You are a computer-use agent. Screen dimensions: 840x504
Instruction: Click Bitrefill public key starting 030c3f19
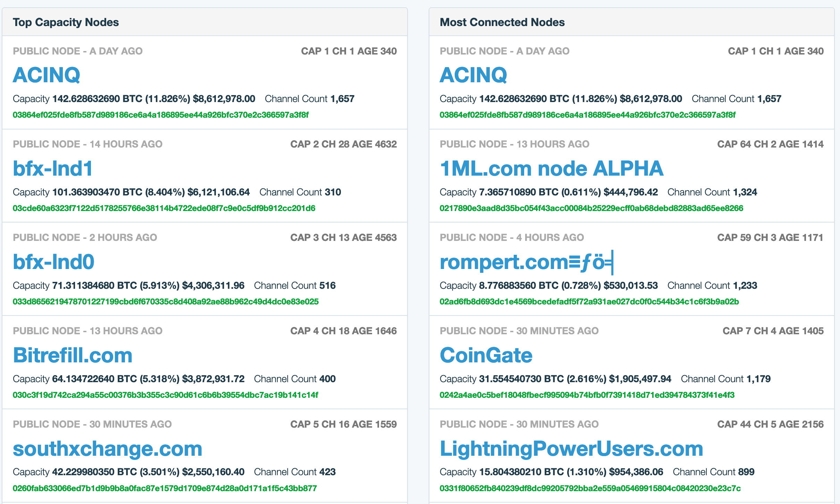165,395
